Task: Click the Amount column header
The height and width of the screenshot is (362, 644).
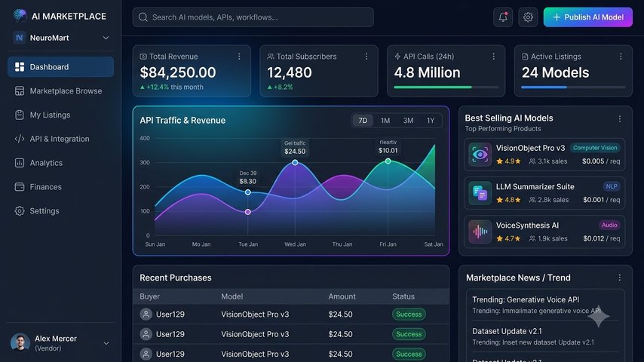Action: [x=342, y=296]
